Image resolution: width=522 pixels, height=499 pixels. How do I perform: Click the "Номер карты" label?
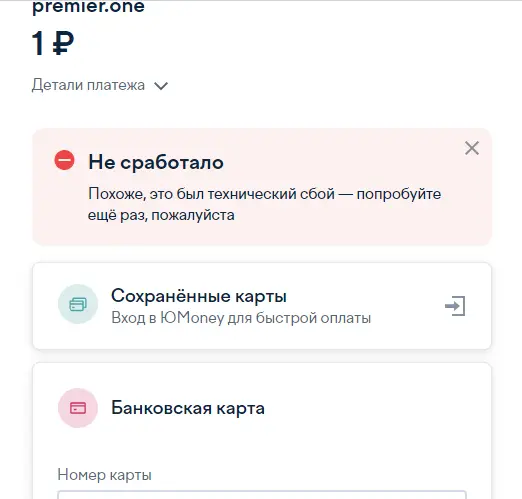104,475
